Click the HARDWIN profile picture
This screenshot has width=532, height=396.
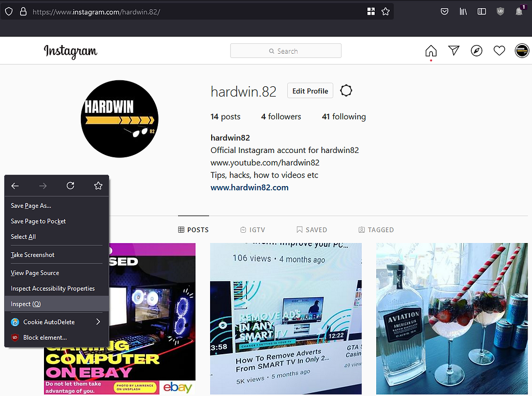(119, 119)
